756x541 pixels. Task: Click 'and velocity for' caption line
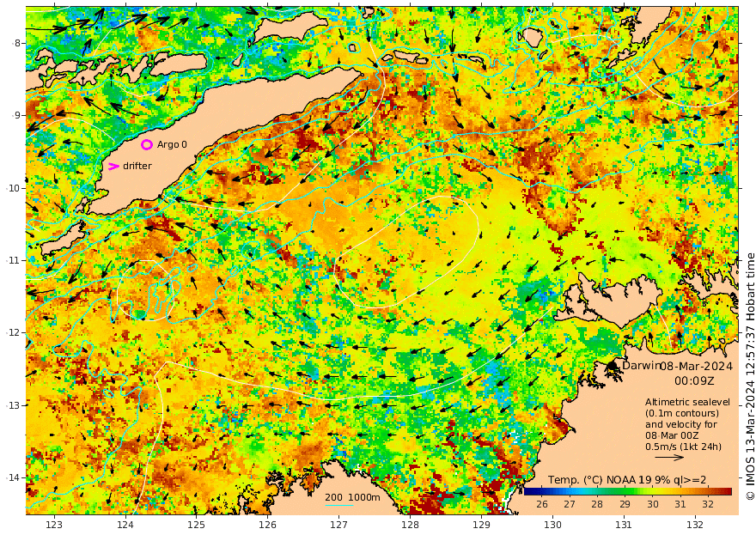pos(681,424)
